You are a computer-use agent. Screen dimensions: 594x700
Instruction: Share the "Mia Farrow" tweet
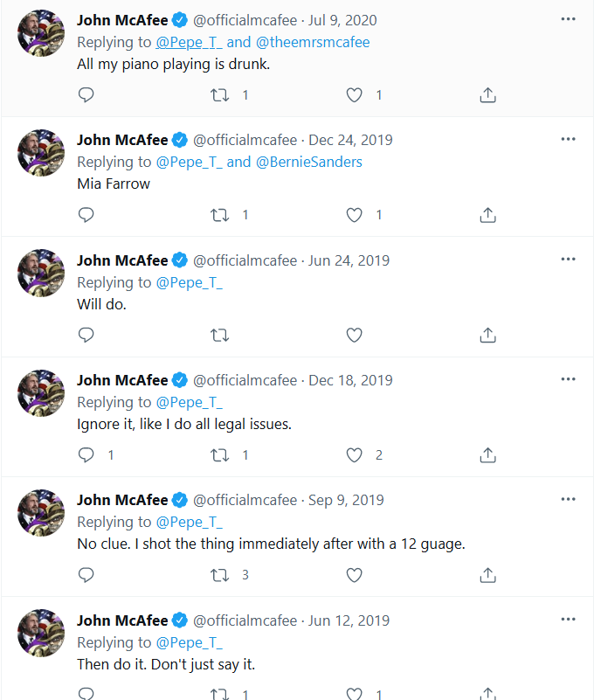(488, 215)
